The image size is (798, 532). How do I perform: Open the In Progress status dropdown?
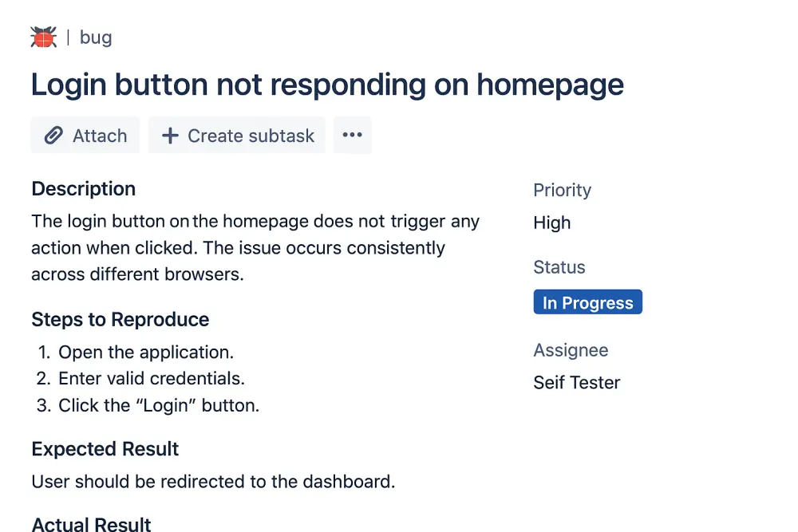point(587,303)
